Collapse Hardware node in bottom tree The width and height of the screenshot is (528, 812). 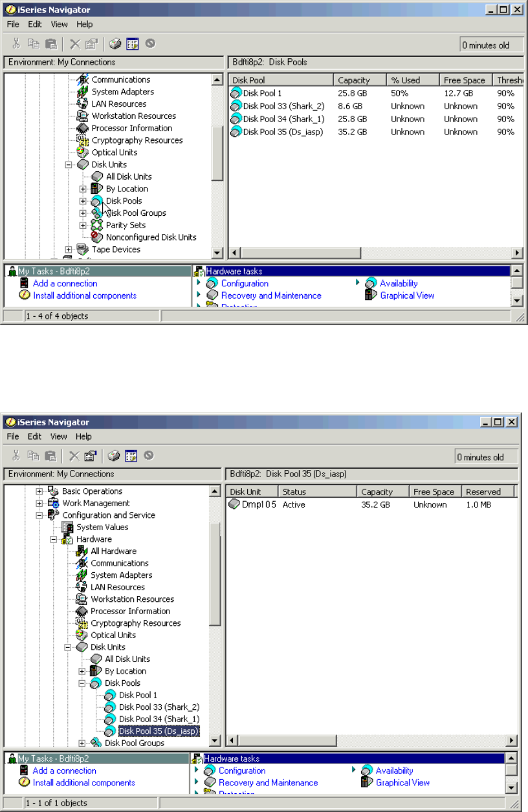(x=54, y=539)
